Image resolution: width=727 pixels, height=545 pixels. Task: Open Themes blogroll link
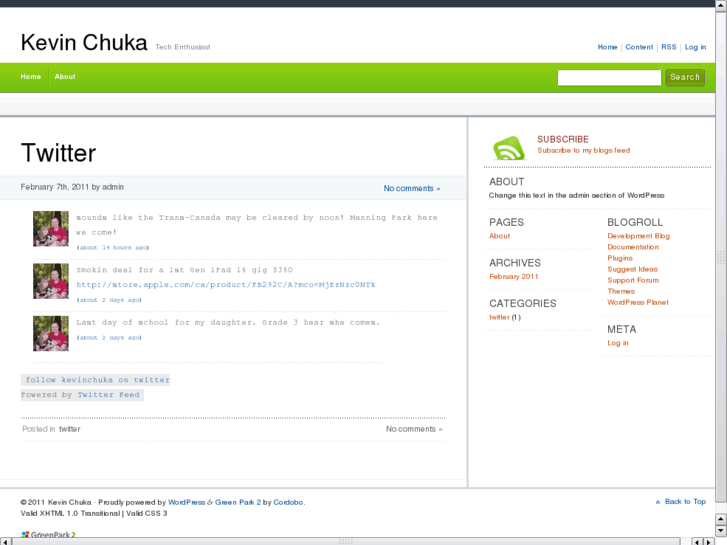[621, 291]
